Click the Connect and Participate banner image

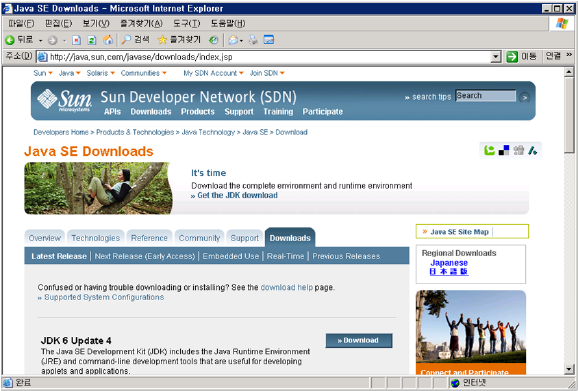(471, 332)
